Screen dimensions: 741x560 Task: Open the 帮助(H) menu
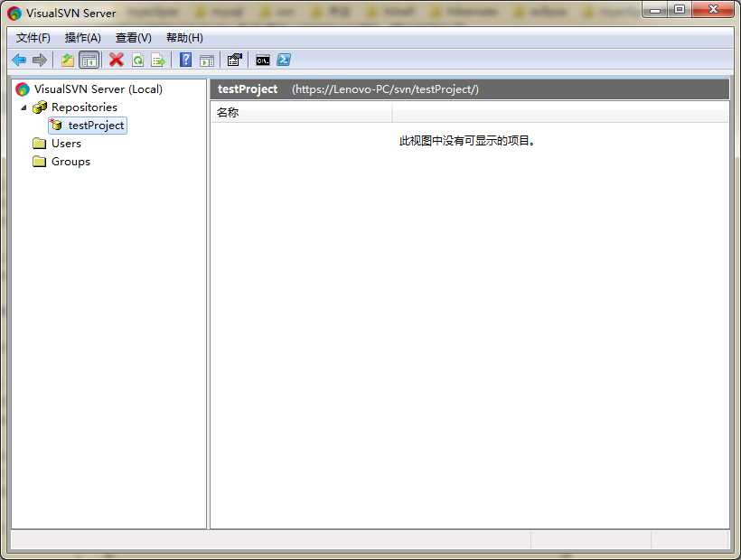[x=184, y=38]
